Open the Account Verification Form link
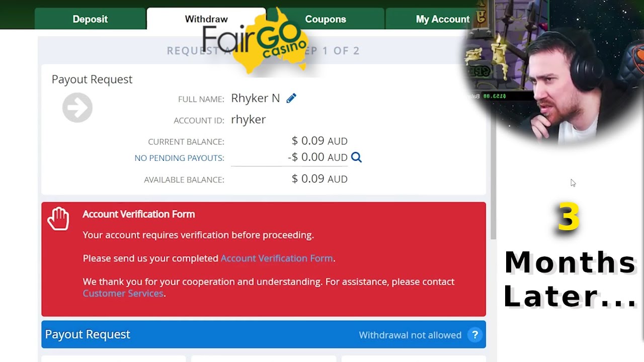 pyautogui.click(x=277, y=258)
